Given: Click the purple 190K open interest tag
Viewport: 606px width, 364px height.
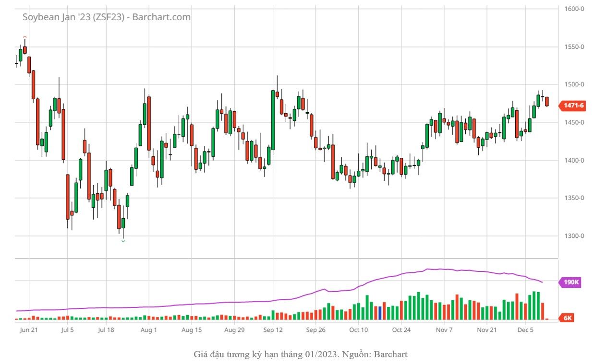Looking at the screenshot, I should coord(570,282).
